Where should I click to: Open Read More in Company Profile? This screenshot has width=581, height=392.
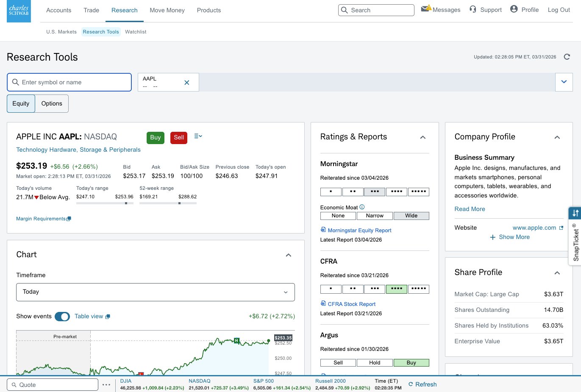tap(470, 209)
